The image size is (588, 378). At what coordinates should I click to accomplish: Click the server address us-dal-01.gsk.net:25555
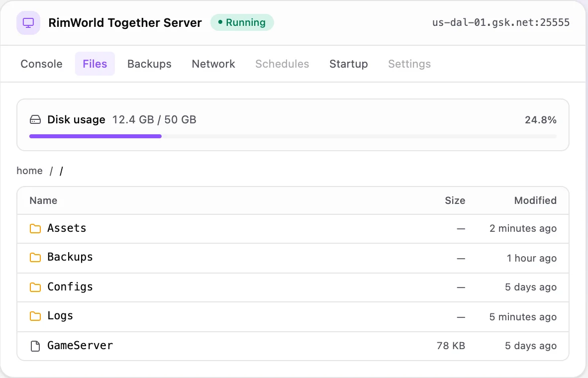(500, 22)
